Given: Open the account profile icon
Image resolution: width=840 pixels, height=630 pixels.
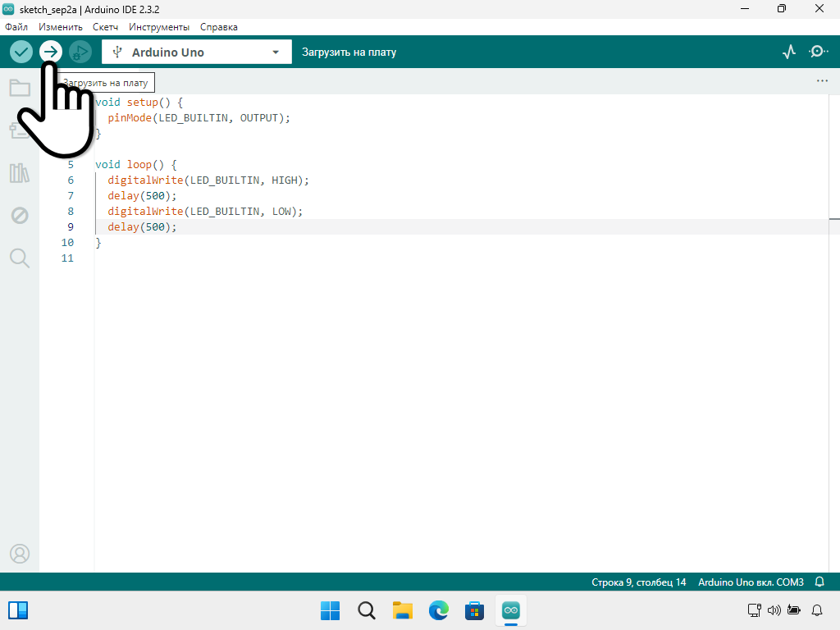Looking at the screenshot, I should (x=20, y=554).
